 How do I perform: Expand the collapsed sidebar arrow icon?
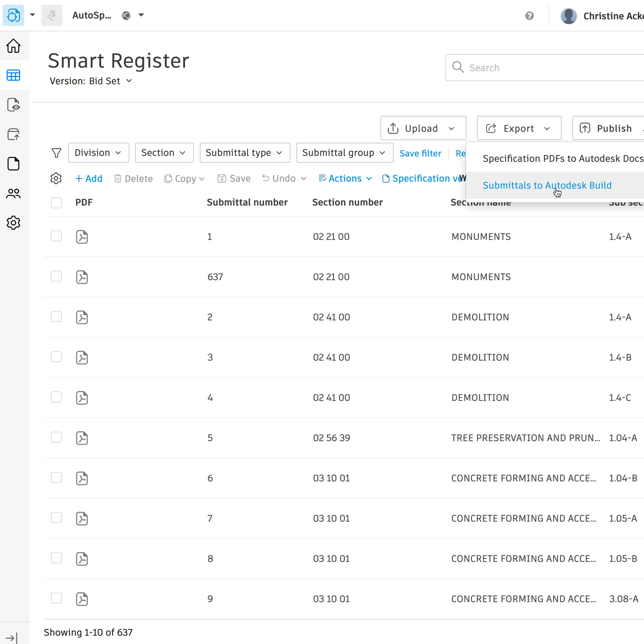[x=12, y=638]
